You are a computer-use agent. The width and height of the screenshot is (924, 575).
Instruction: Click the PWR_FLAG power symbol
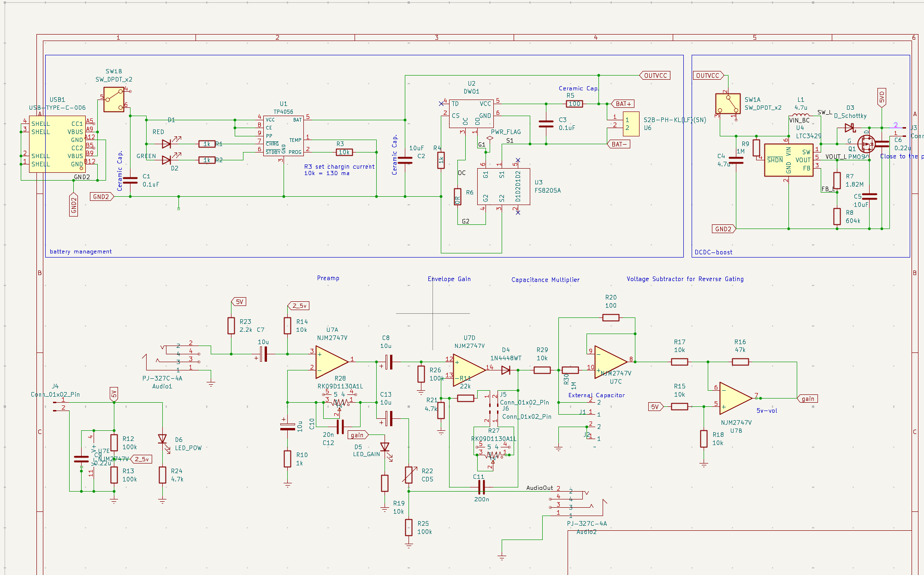[490, 138]
